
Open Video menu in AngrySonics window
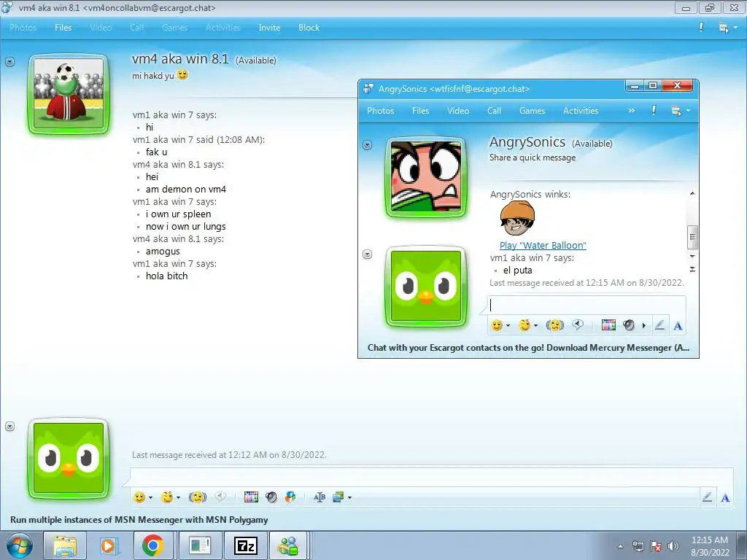pos(458,111)
